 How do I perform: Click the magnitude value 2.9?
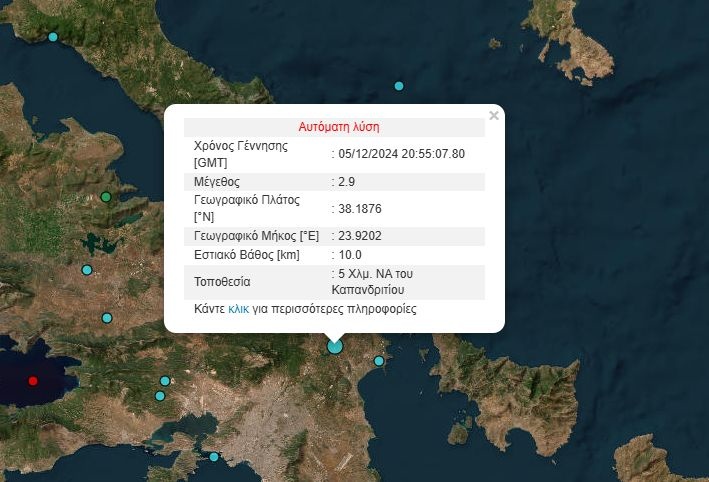click(x=346, y=182)
